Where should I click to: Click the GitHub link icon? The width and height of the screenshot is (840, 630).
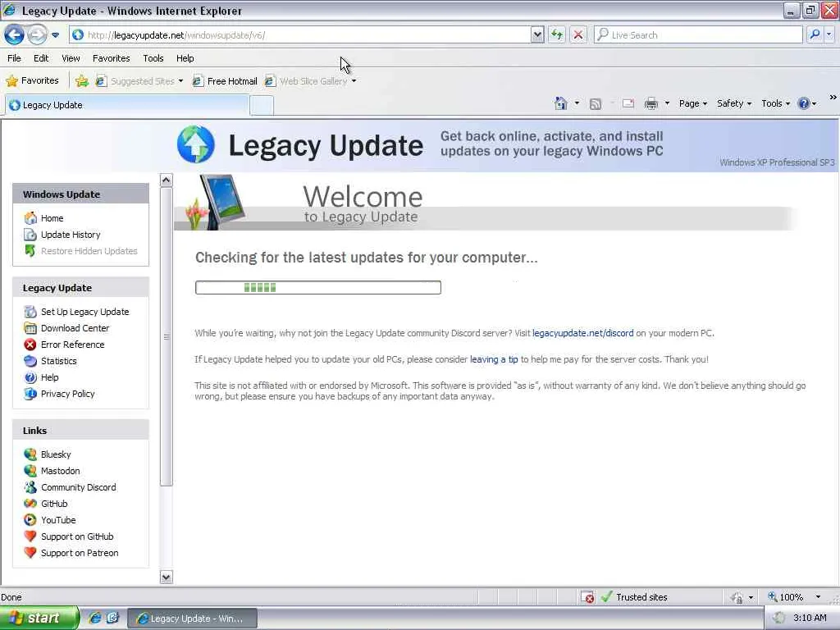point(30,504)
